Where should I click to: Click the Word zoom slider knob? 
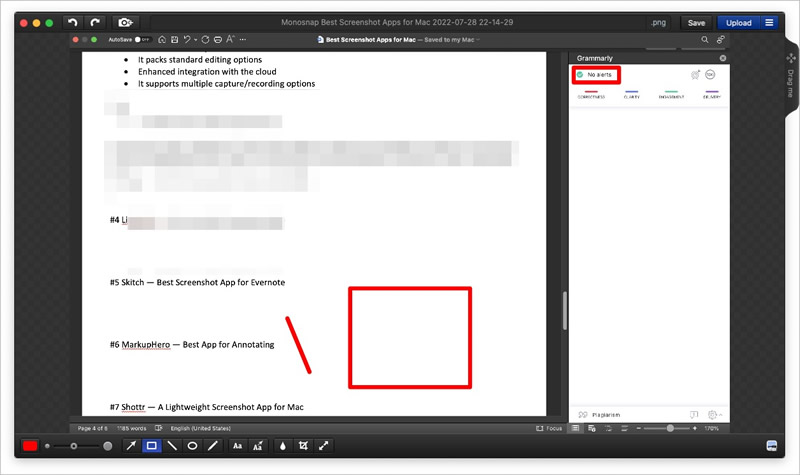pos(670,429)
